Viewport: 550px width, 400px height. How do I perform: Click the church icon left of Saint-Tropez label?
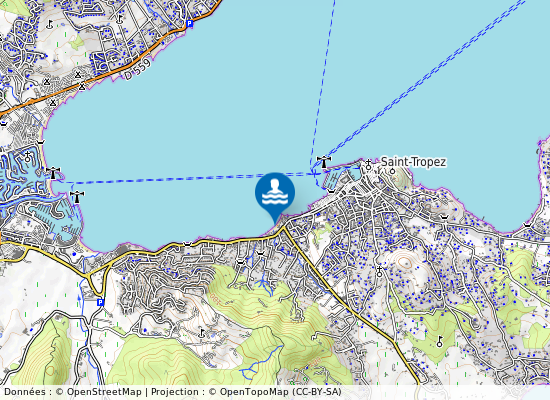(x=368, y=165)
